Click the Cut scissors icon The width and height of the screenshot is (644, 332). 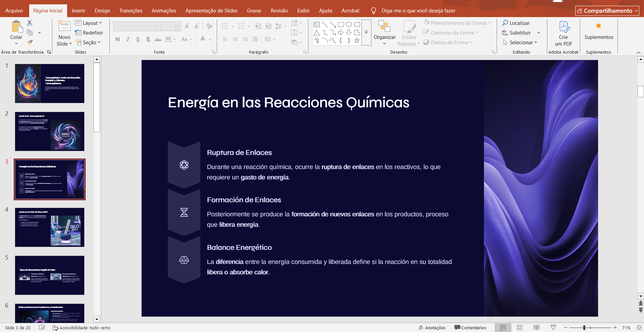30,23
